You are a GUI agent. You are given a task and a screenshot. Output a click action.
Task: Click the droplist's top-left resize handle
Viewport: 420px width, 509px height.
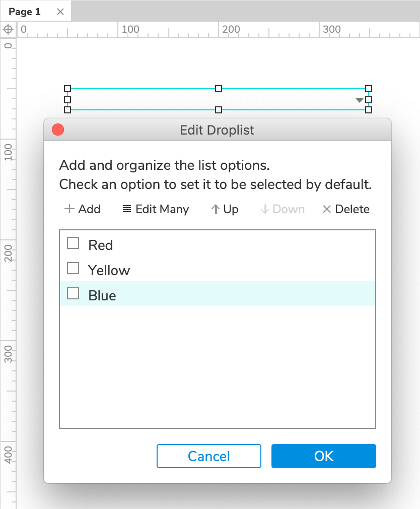coord(67,89)
